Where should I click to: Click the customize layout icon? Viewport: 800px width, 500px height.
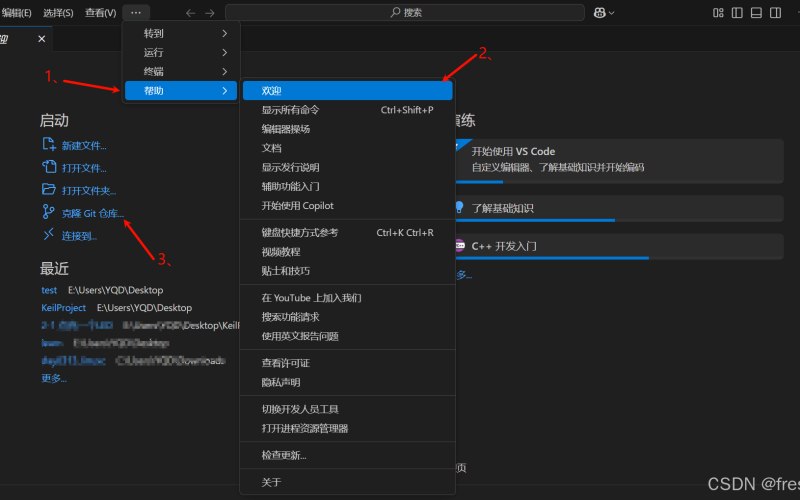tap(718, 13)
